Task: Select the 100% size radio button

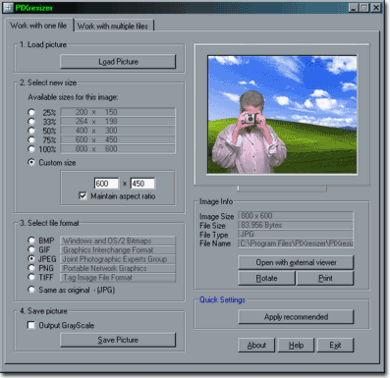Action: pyautogui.click(x=31, y=149)
